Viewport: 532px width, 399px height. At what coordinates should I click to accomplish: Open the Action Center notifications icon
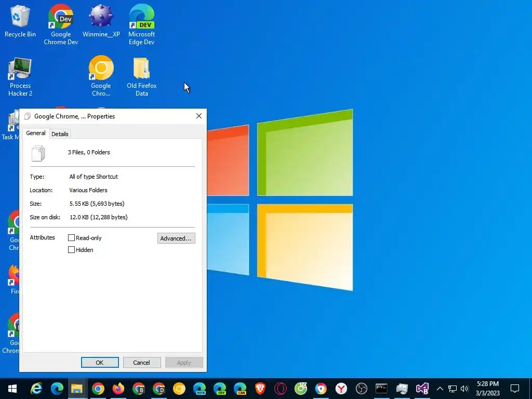[x=515, y=389]
